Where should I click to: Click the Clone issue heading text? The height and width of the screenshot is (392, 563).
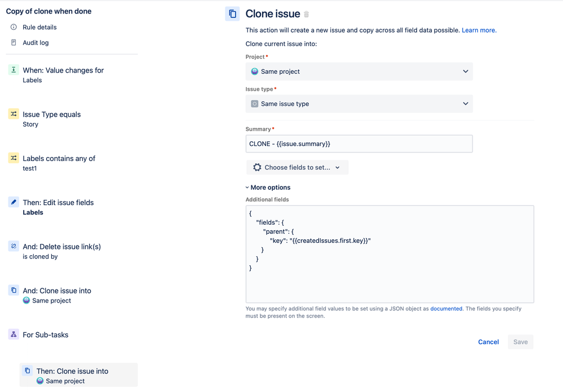click(x=273, y=14)
